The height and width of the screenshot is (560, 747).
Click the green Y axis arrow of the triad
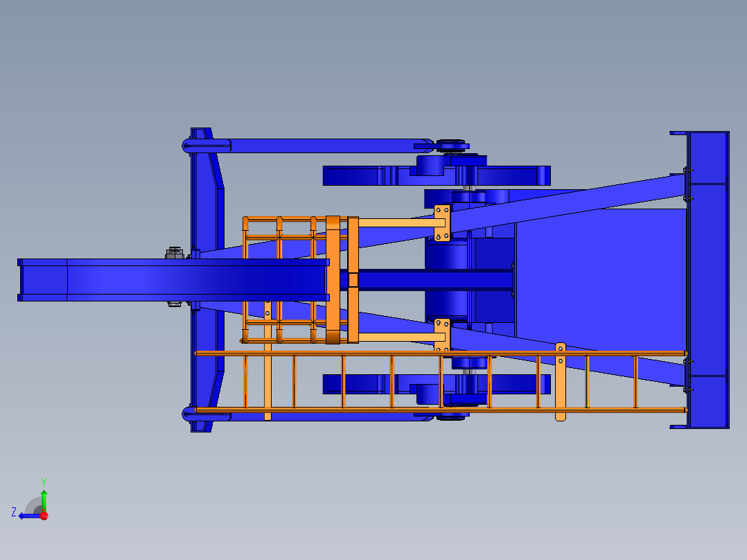coord(44,500)
